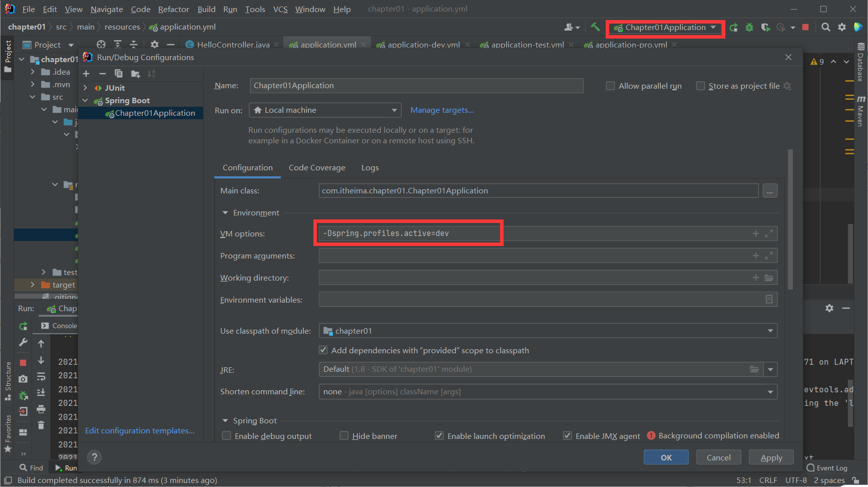Image resolution: width=868 pixels, height=487 pixels.
Task: Open dialog help with the question mark icon
Action: click(x=94, y=457)
